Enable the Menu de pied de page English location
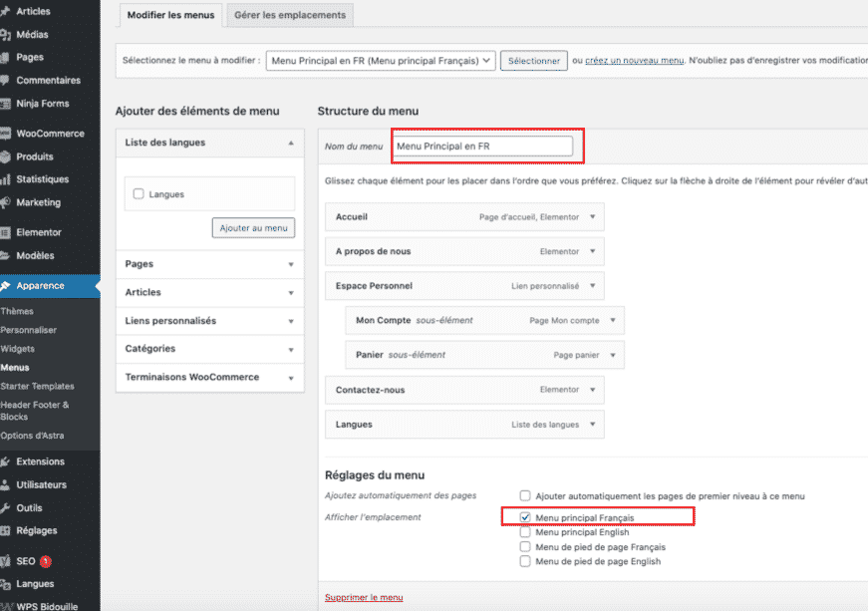 [x=524, y=561]
